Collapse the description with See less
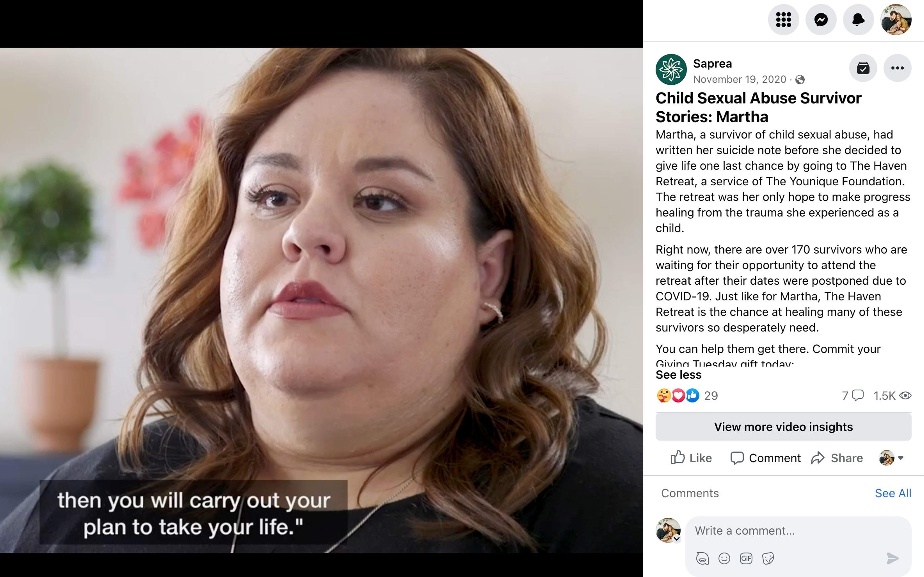This screenshot has height=577, width=924. (679, 375)
